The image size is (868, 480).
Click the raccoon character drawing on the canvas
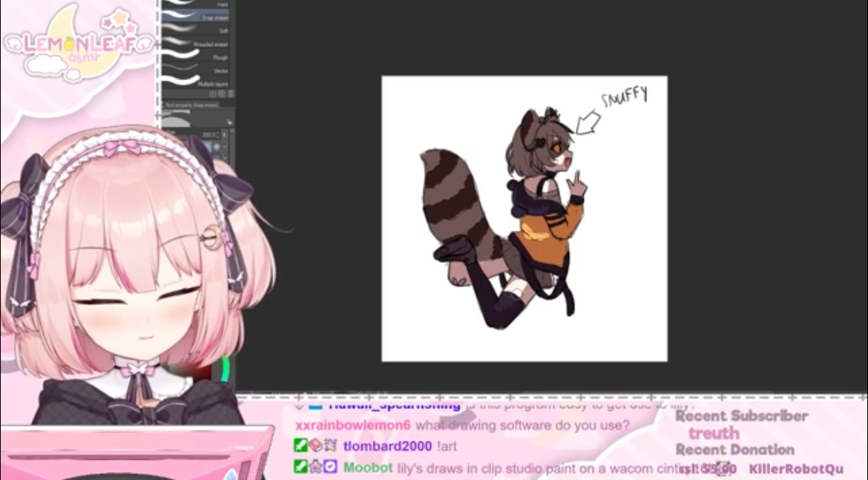coord(504,219)
